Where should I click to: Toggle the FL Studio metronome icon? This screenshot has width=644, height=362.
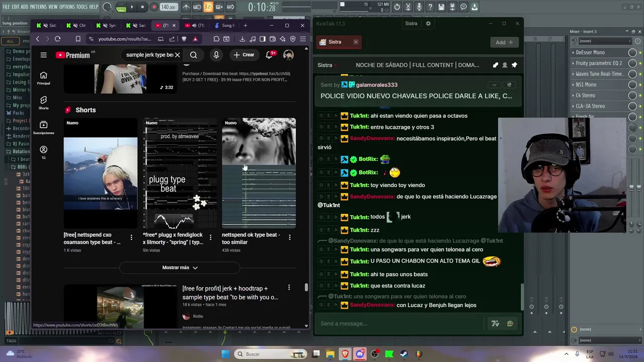coord(186,7)
